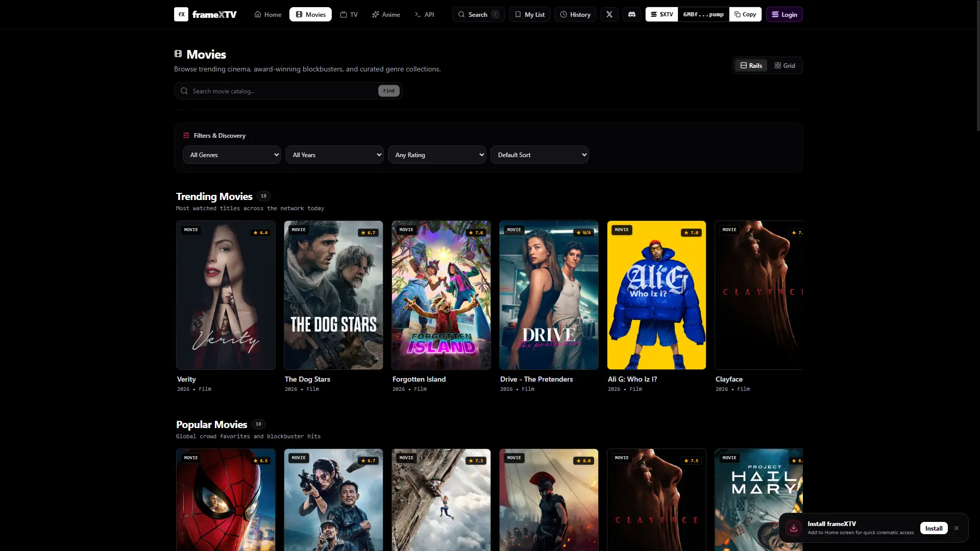Open the Forgotten Island poster
Viewport: 980px width, 551px height.
(441, 295)
